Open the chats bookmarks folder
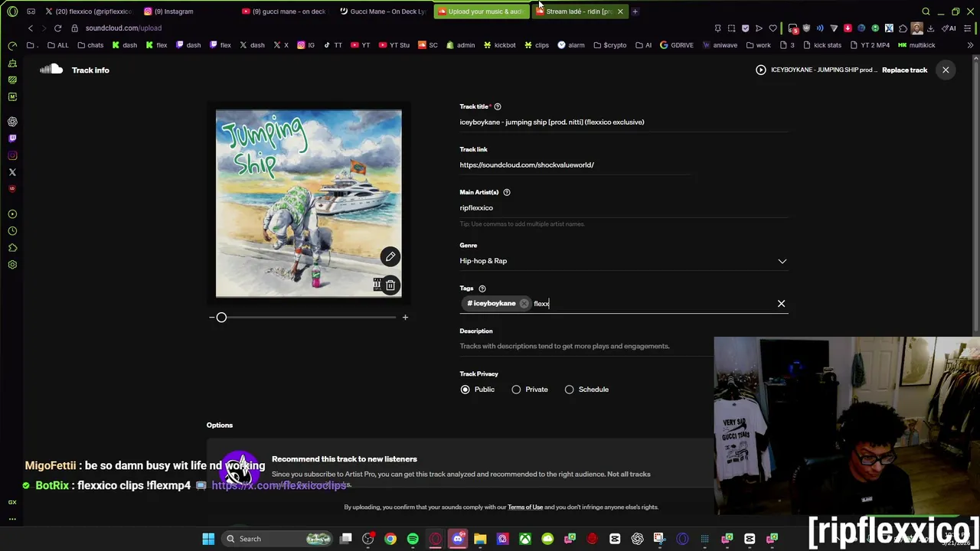 tap(90, 45)
